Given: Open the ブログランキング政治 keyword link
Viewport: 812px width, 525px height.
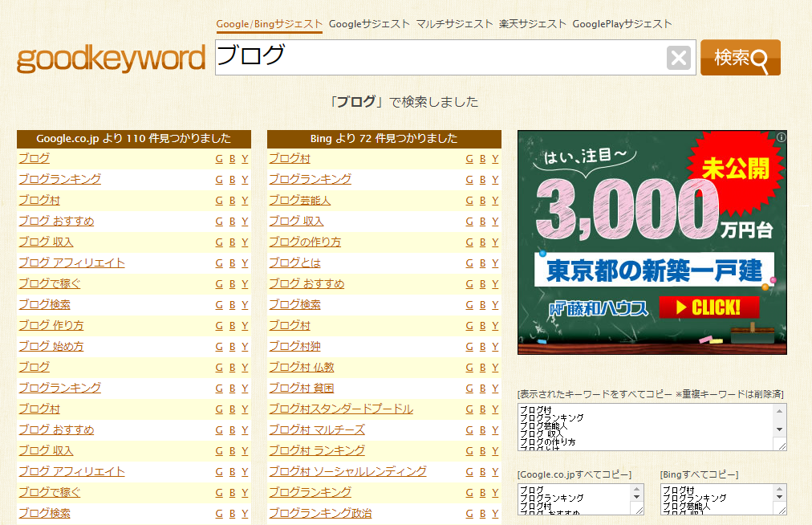Looking at the screenshot, I should [x=321, y=513].
